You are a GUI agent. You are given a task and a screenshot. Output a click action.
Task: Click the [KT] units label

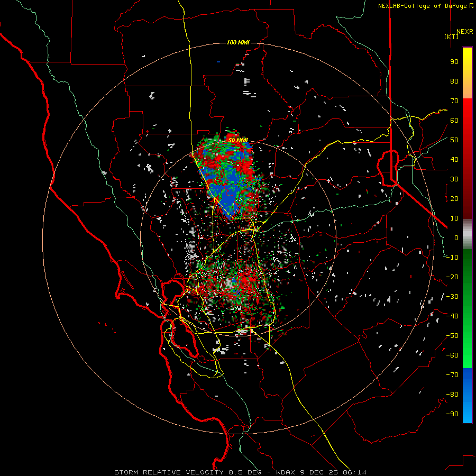tap(452, 36)
